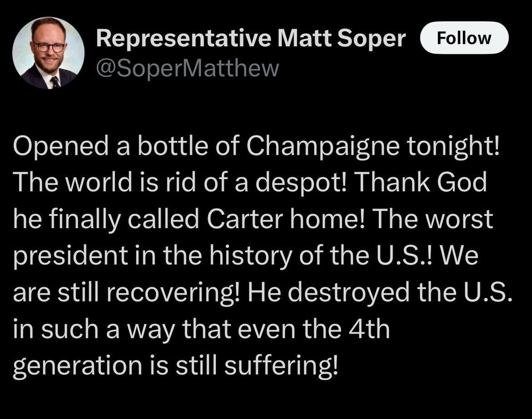532x419 pixels.
Task: Click the word "Champaigne" in the post
Action: 323,146
